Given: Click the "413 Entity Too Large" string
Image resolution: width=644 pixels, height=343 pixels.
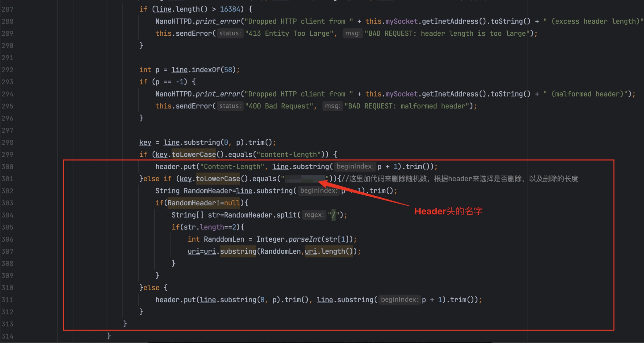Looking at the screenshot, I should 289,33.
